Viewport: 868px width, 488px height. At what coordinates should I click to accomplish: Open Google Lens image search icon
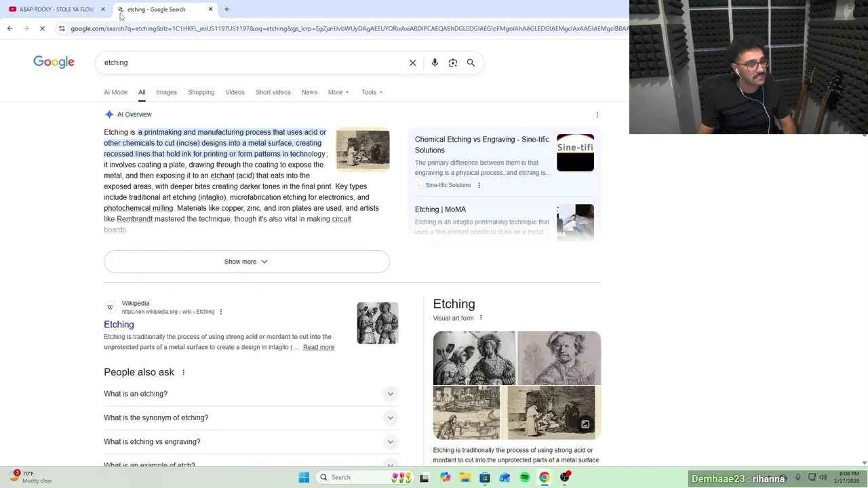[453, 62]
